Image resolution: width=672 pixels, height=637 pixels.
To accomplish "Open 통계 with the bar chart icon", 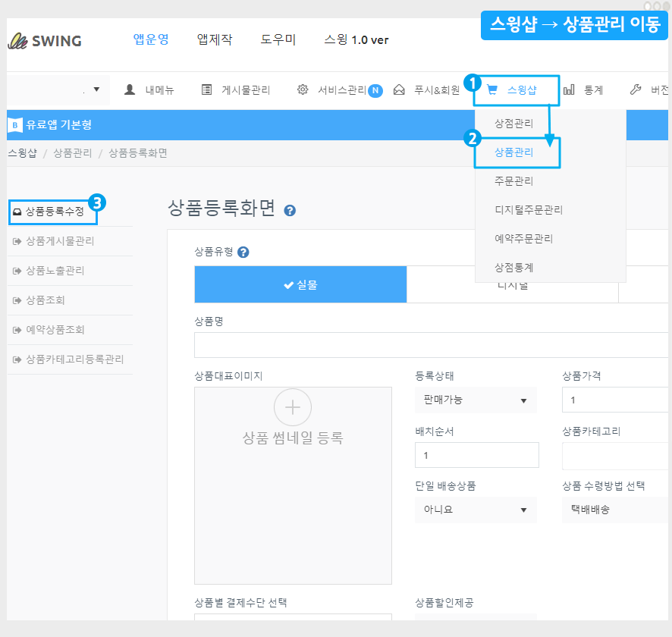I will click(583, 90).
